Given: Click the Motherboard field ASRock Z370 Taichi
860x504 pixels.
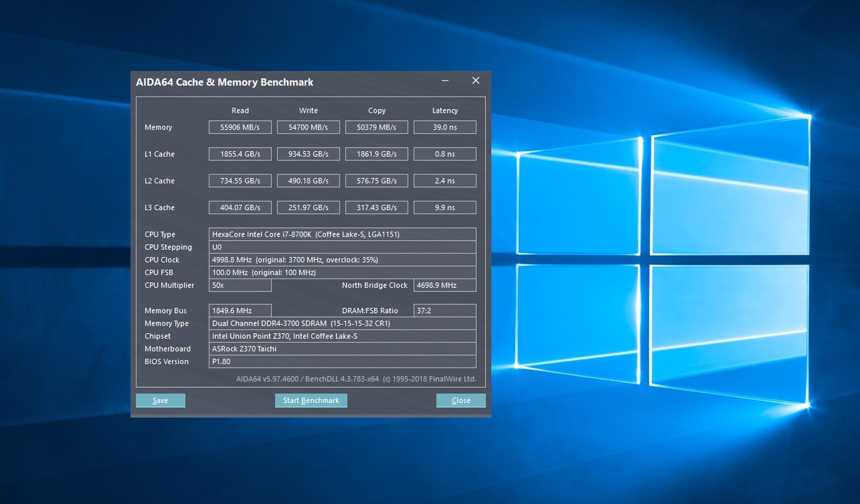Looking at the screenshot, I should (342, 349).
